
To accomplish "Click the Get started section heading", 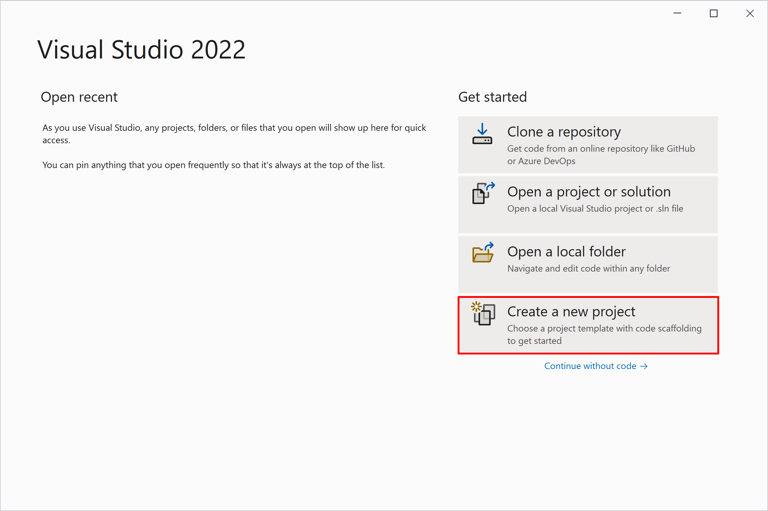I will tap(492, 97).
